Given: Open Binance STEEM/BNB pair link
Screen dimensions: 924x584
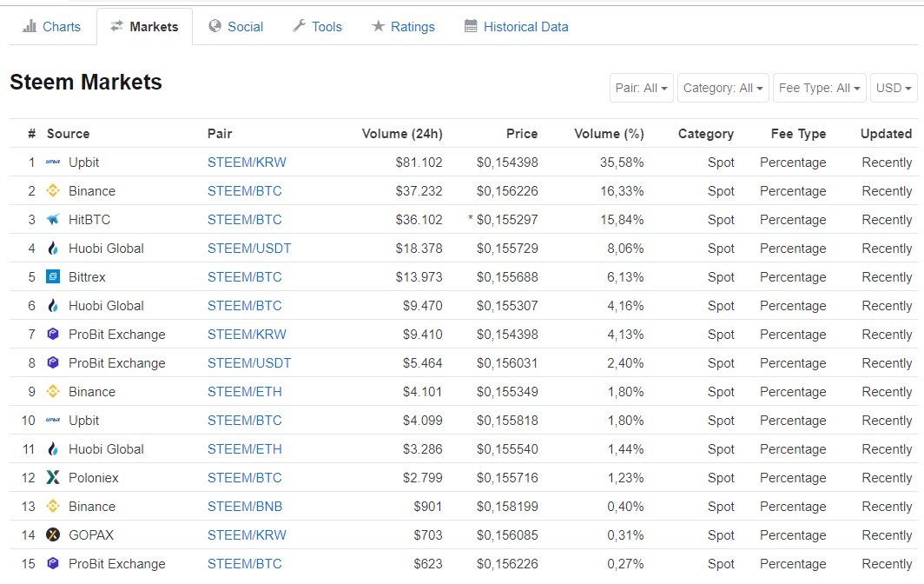Looking at the screenshot, I should [x=245, y=506].
